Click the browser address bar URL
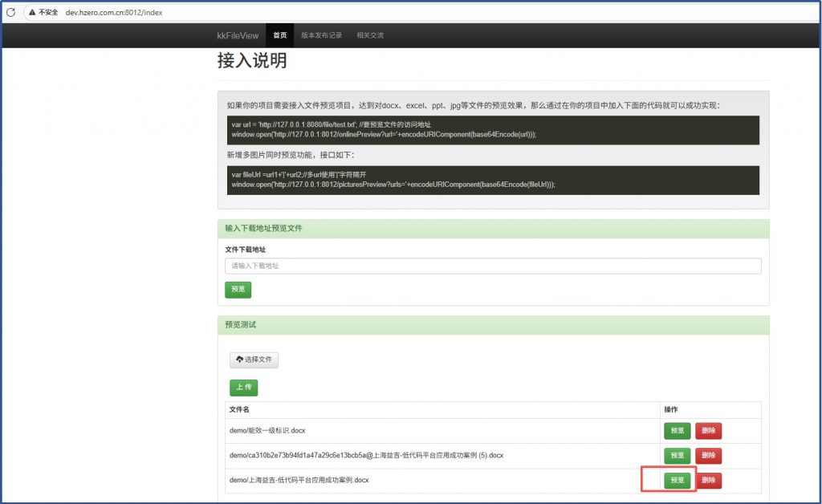 click(114, 13)
